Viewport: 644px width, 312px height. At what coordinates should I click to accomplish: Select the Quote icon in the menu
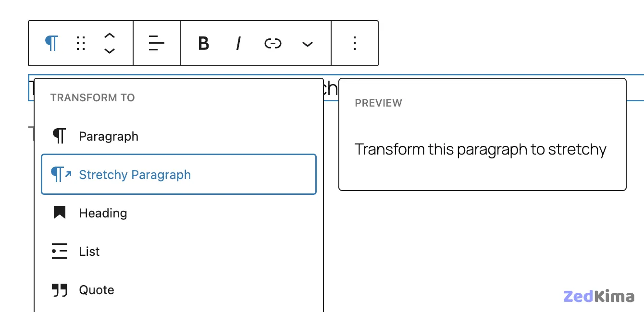pos(60,289)
